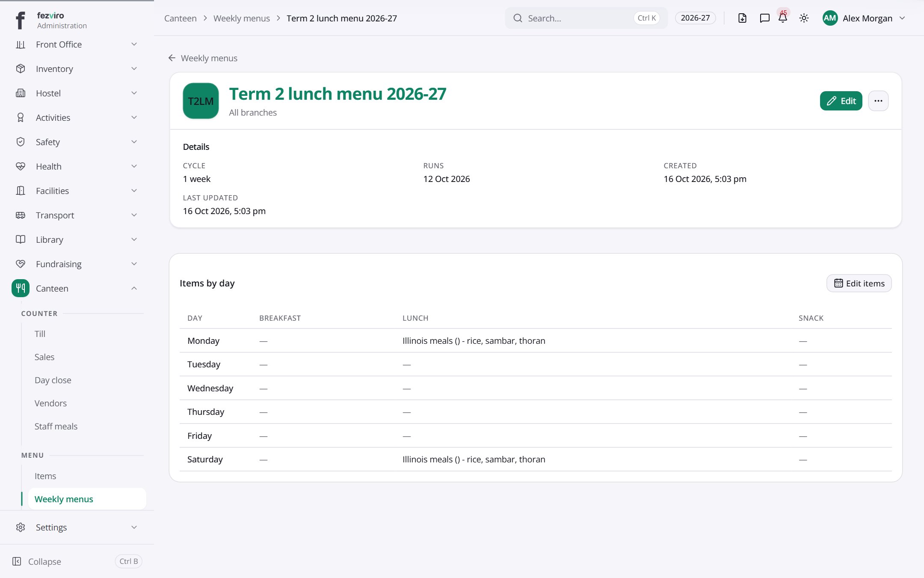Click the Health heart icon
Image resolution: width=924 pixels, height=578 pixels.
pyautogui.click(x=21, y=167)
